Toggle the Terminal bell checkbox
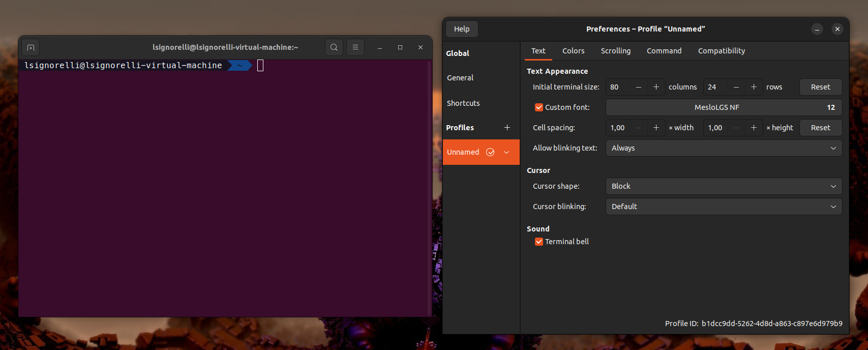Image resolution: width=868 pixels, height=350 pixels. click(539, 242)
